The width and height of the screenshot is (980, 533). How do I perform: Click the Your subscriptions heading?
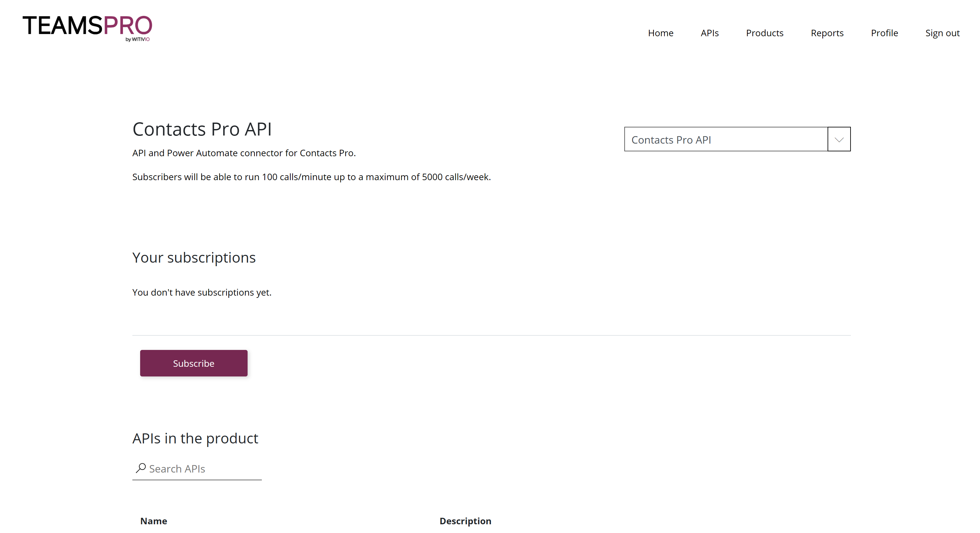click(x=194, y=258)
